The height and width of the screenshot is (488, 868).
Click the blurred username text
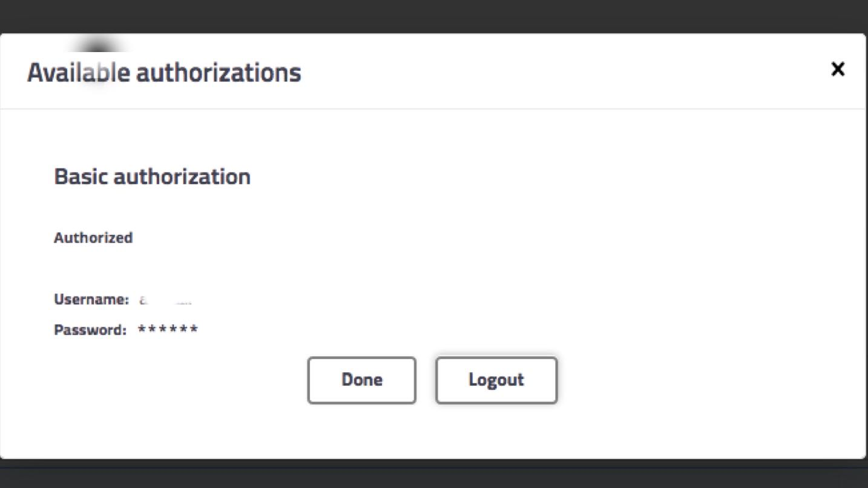pos(163,298)
